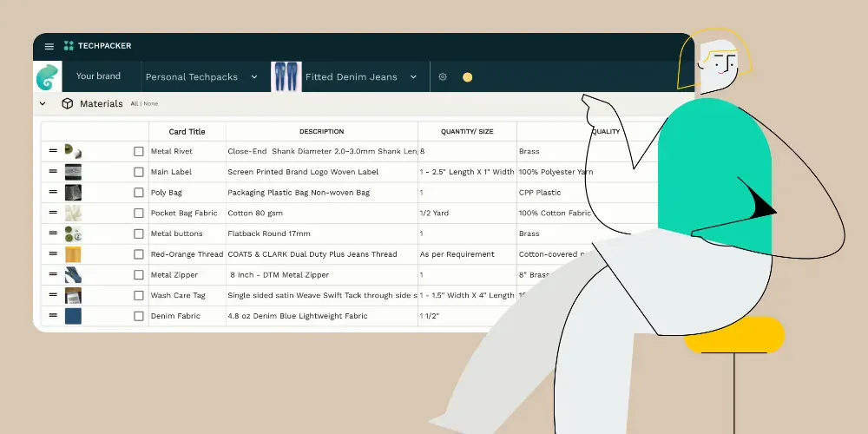
Task: Click the Denim Fabric drag handle
Action: point(53,315)
